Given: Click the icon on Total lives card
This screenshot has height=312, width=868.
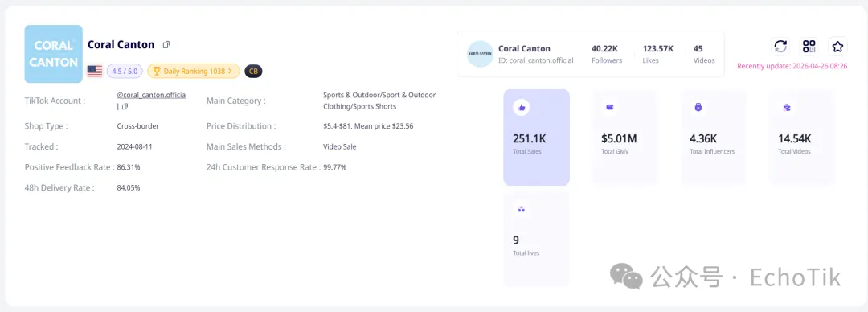Looking at the screenshot, I should 521,210.
